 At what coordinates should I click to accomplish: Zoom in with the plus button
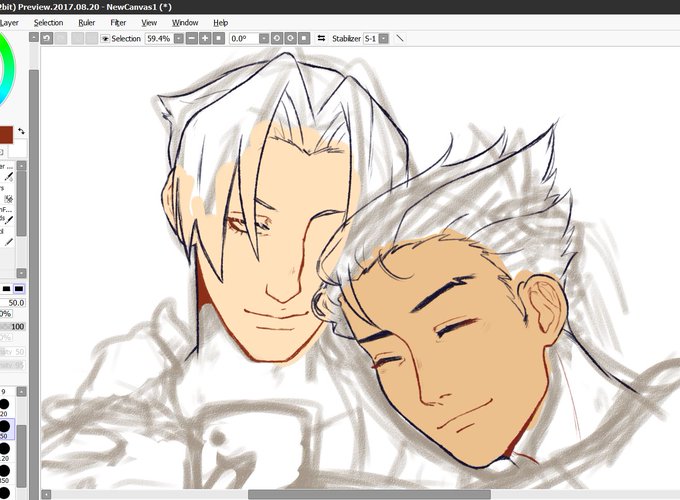tap(205, 39)
